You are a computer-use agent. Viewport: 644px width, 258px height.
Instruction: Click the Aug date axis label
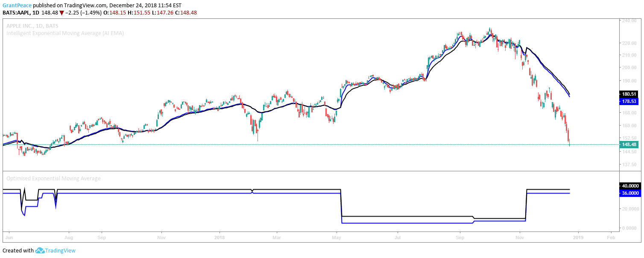(x=68, y=237)
